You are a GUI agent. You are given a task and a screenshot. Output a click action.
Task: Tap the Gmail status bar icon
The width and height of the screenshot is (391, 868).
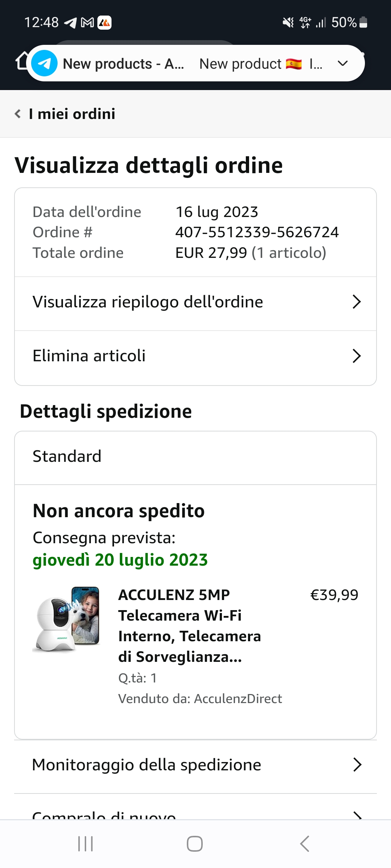[87, 23]
